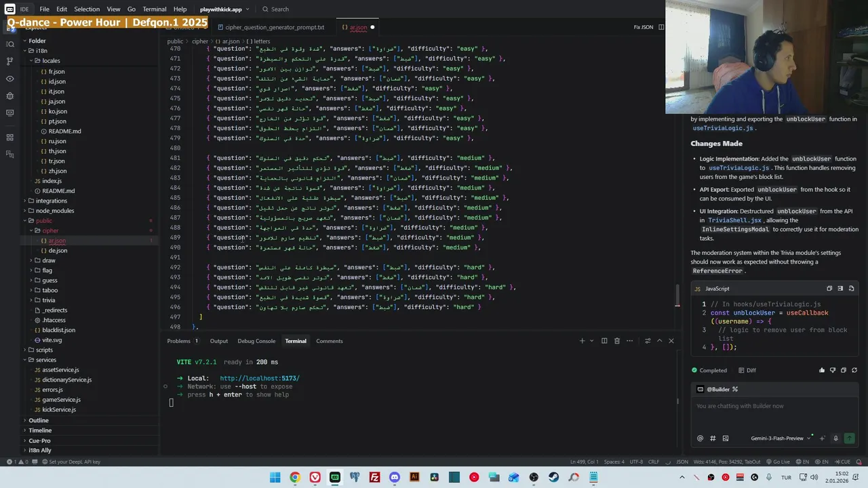The image size is (868, 488).
Task: Open new terminal profile dropdown arrow
Action: [591, 341]
